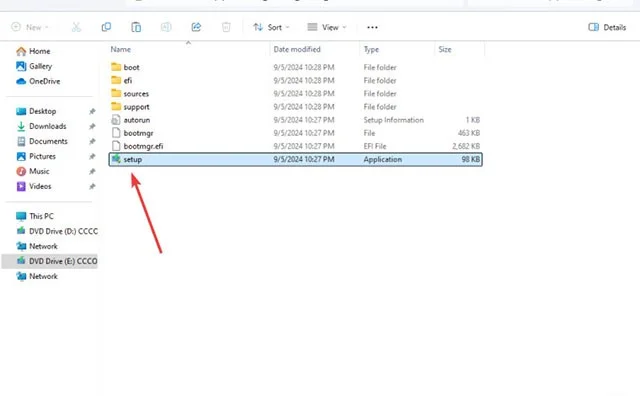
Task: Click the sources folder icon
Action: click(x=116, y=93)
